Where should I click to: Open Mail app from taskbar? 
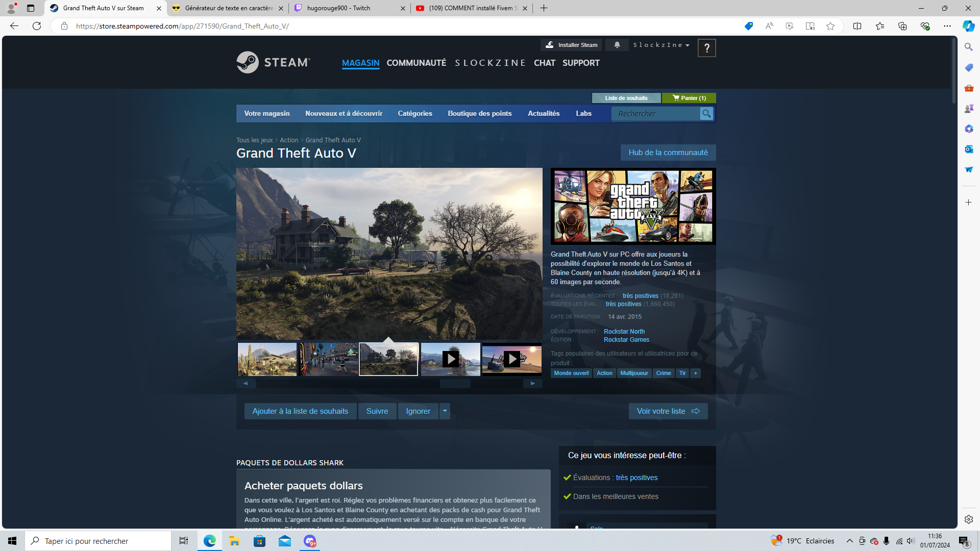point(285,541)
